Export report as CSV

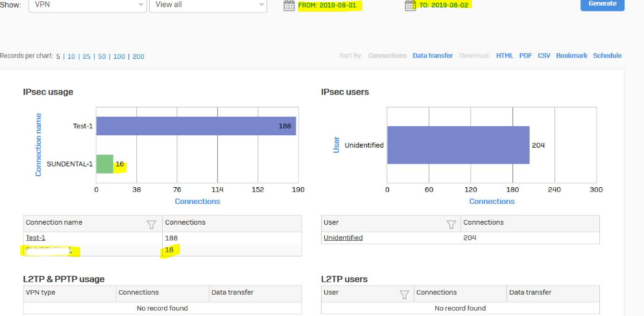(x=544, y=56)
